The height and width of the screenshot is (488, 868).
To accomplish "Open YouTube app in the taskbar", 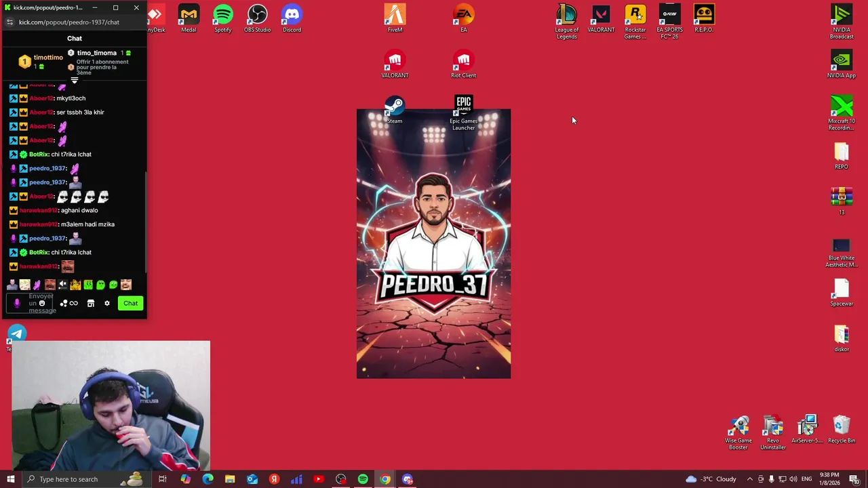I will 319,479.
